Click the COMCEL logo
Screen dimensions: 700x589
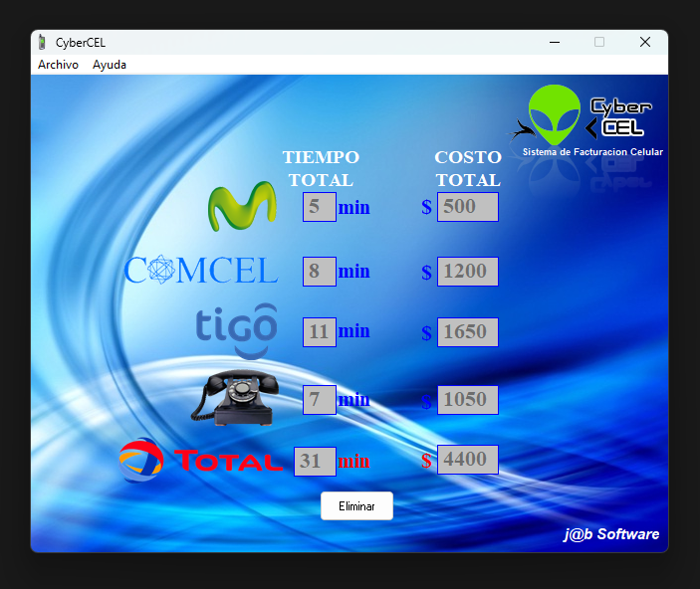(201, 271)
